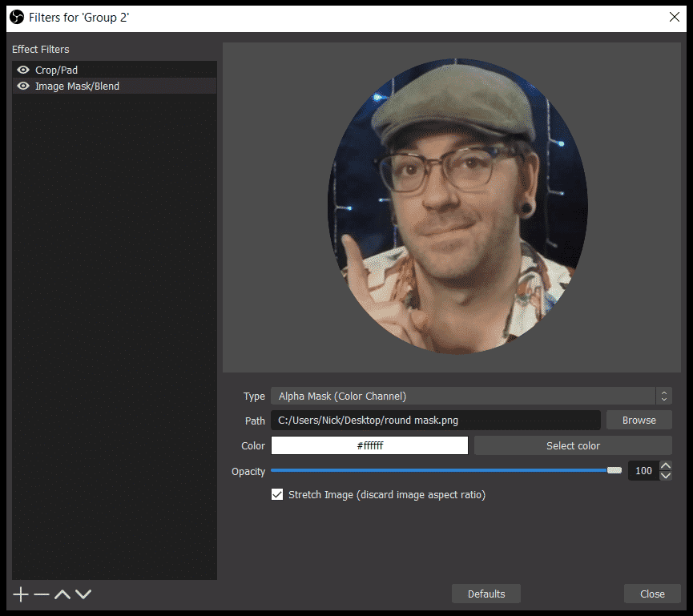Click the Select color button
Viewport: 693px width, 616px height.
point(573,445)
